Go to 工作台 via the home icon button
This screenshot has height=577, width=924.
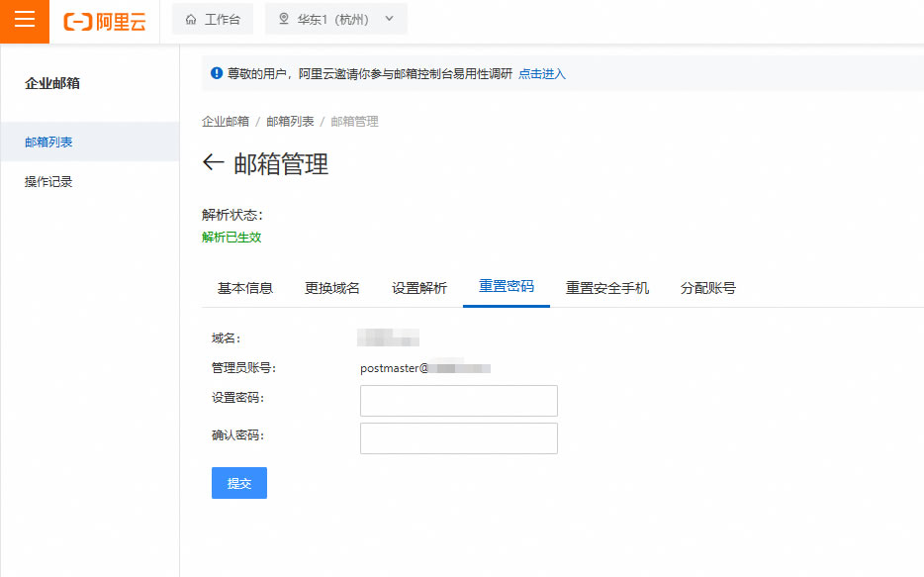click(213, 19)
